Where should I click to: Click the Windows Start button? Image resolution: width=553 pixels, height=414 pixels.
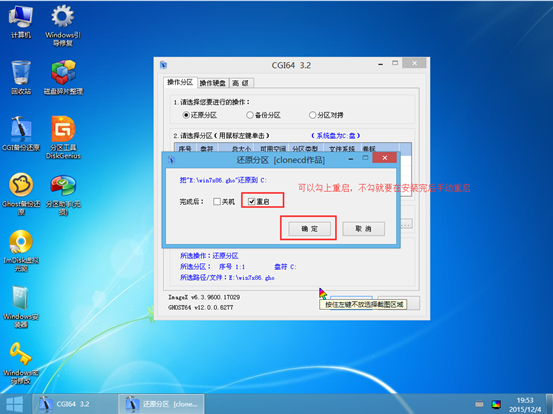(14, 404)
